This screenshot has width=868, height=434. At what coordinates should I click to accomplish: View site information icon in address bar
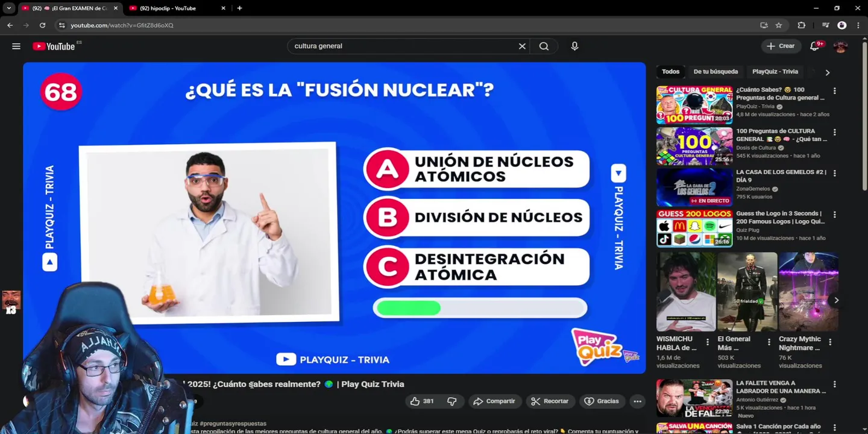pyautogui.click(x=61, y=25)
